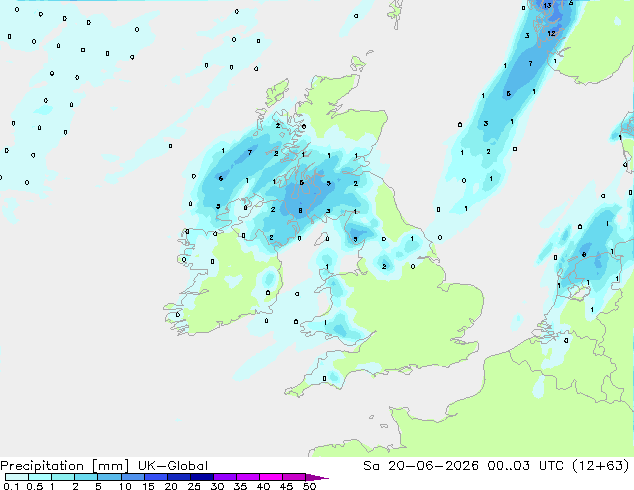Click the "12" precipitation value on map
This screenshot has width=634, height=490.
pos(552,34)
